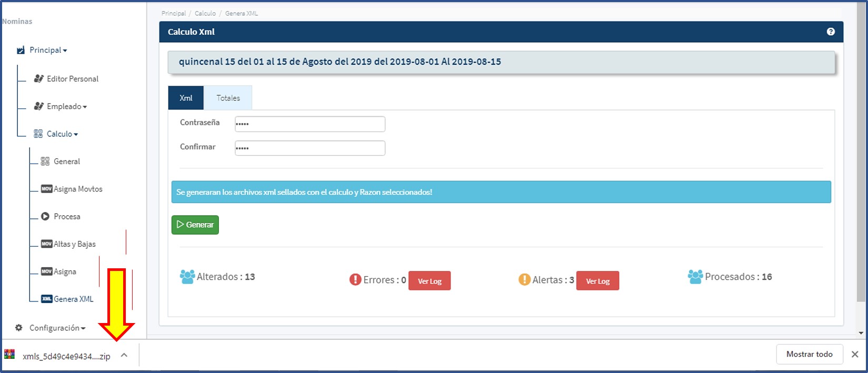Switch to the Totales tab
This screenshot has height=373, width=868.
tap(228, 98)
